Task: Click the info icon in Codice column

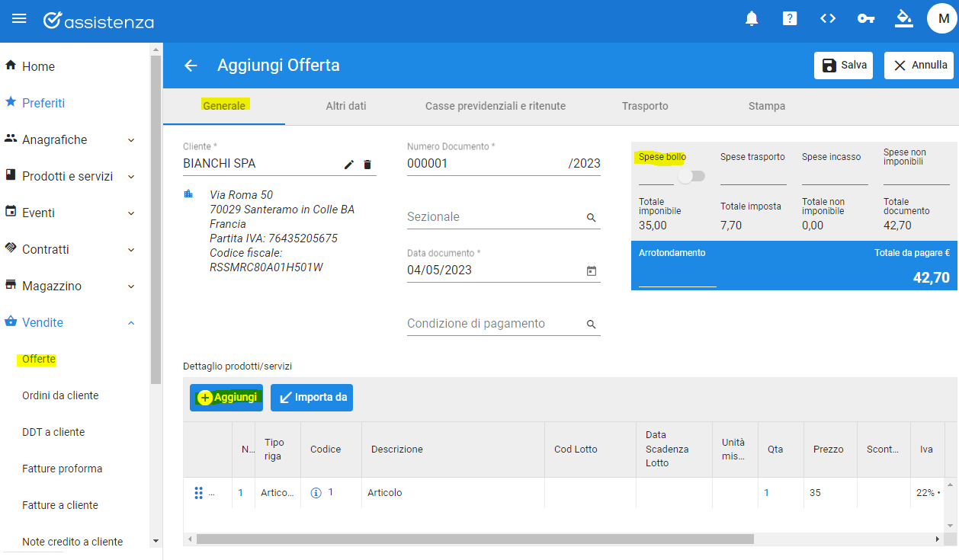Action: [316, 493]
